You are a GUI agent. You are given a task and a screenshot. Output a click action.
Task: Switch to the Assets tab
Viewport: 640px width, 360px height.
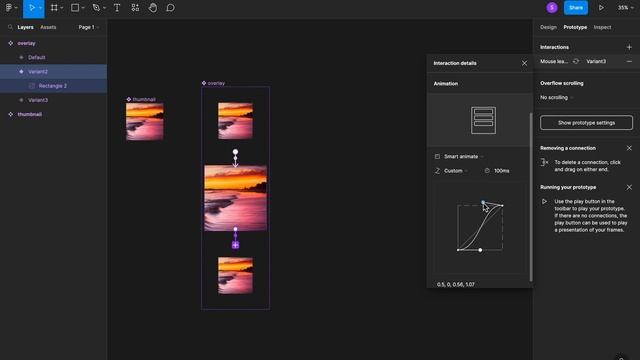(48, 27)
